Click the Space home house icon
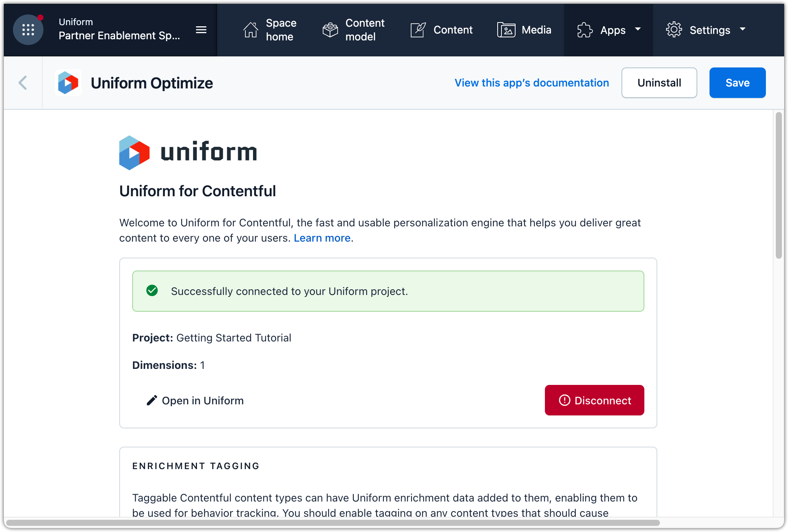This screenshot has width=788, height=532. point(250,30)
